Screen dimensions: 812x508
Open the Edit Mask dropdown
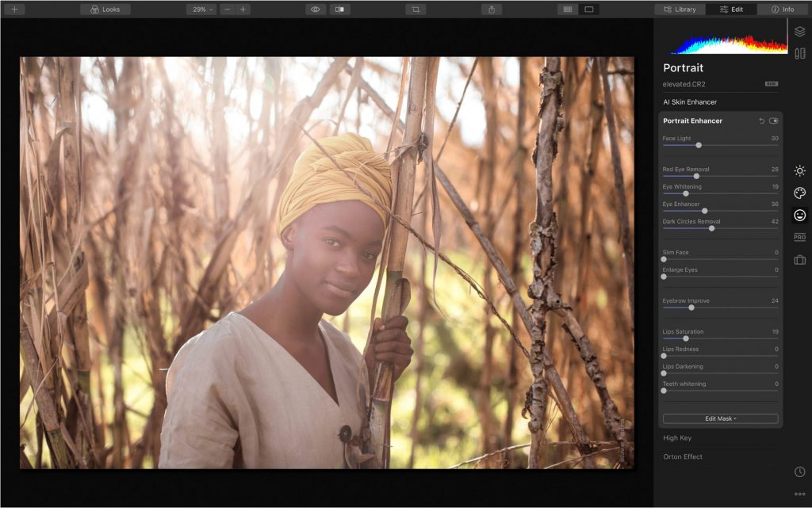pyautogui.click(x=720, y=418)
